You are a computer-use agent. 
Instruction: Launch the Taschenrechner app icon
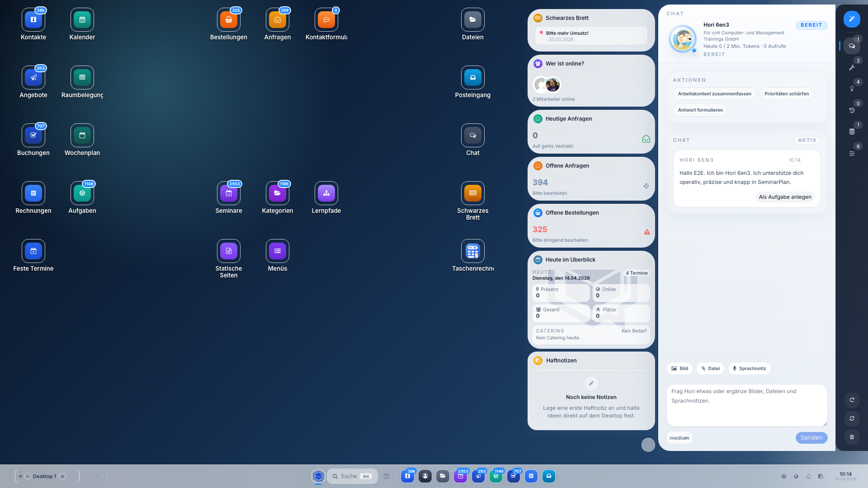click(x=472, y=251)
